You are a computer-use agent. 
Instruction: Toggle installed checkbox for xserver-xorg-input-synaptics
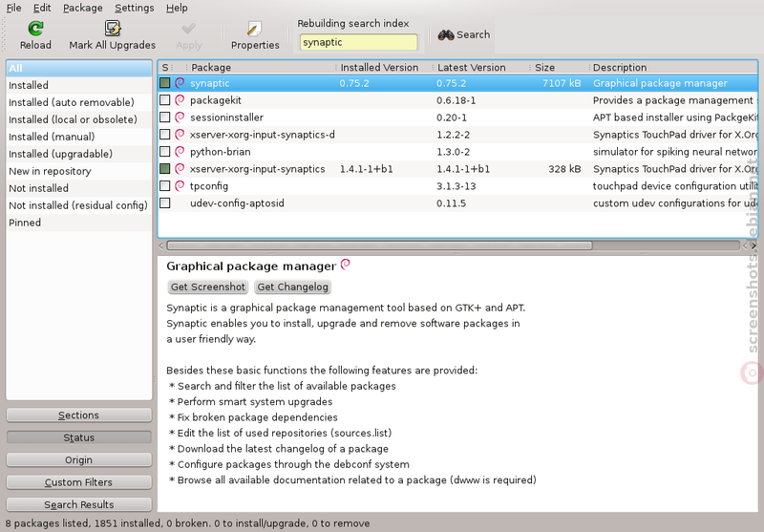pos(165,168)
